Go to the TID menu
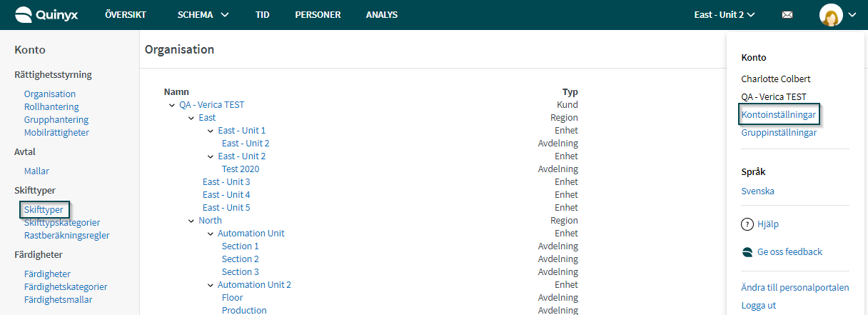The image size is (868, 315). (x=262, y=14)
